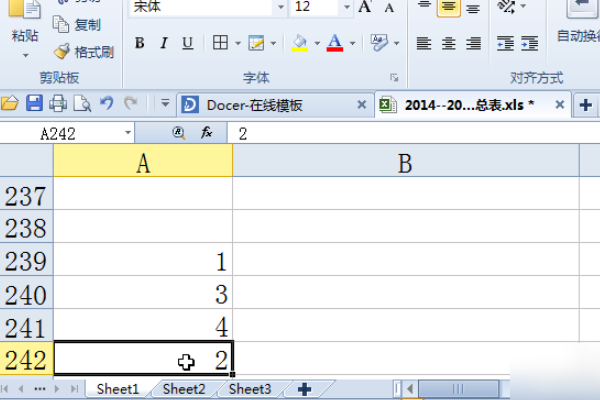The image size is (600, 400).
Task: Close the Docer-在线模板 tab
Action: pyautogui.click(x=361, y=104)
